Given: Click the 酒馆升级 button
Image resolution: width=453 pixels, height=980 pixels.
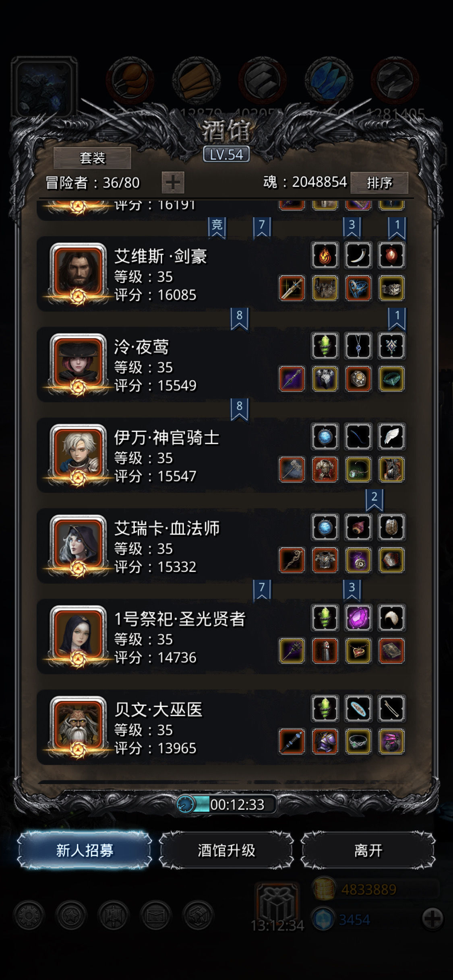Looking at the screenshot, I should [226, 850].
